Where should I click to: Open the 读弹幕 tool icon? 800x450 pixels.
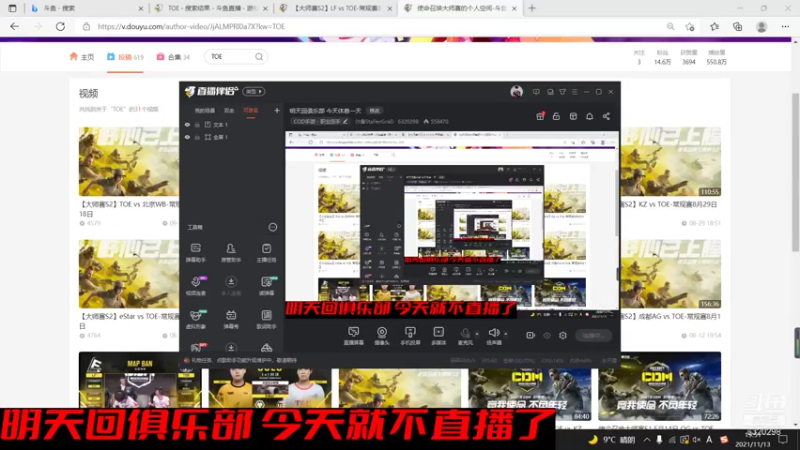(x=266, y=286)
